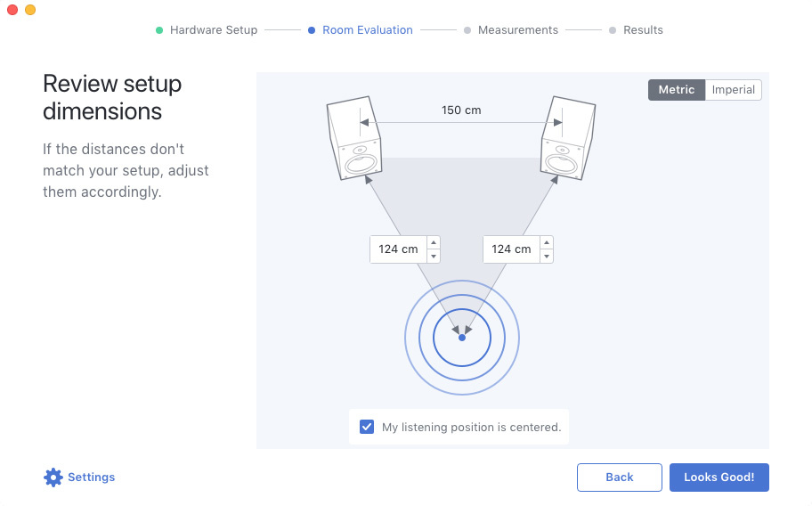This screenshot has width=812, height=506.
Task: Click the blue Room Evaluation step dot
Action: coord(312,30)
